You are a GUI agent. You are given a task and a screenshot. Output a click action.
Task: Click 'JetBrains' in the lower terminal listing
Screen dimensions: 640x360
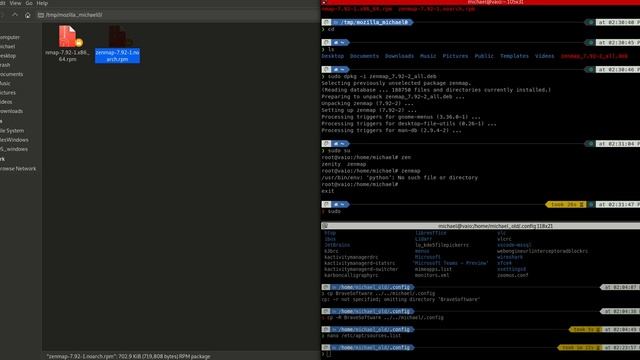coord(337,245)
